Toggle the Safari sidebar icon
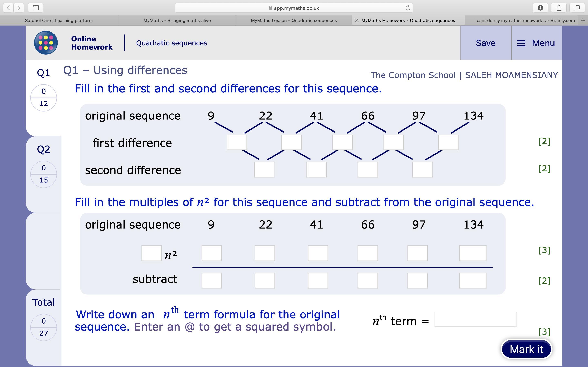This screenshot has height=367, width=588. pyautogui.click(x=36, y=8)
